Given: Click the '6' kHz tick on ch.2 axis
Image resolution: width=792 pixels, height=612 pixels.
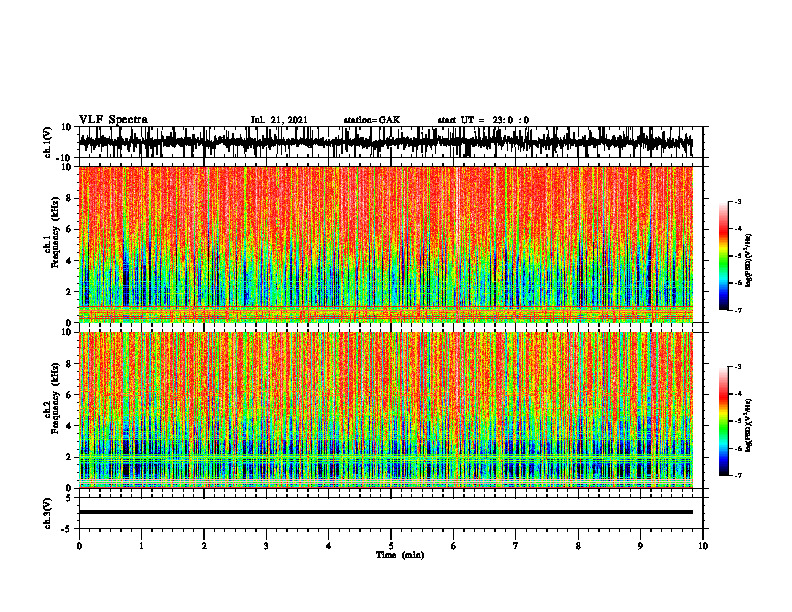Looking at the screenshot, I should coord(70,395).
